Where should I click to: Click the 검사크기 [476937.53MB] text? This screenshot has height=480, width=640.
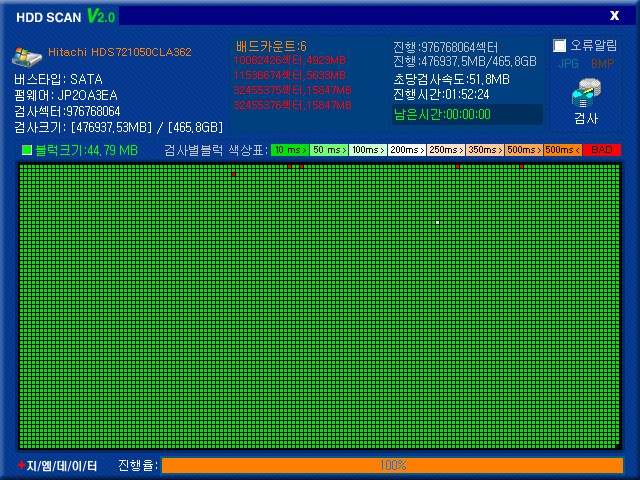click(x=118, y=127)
